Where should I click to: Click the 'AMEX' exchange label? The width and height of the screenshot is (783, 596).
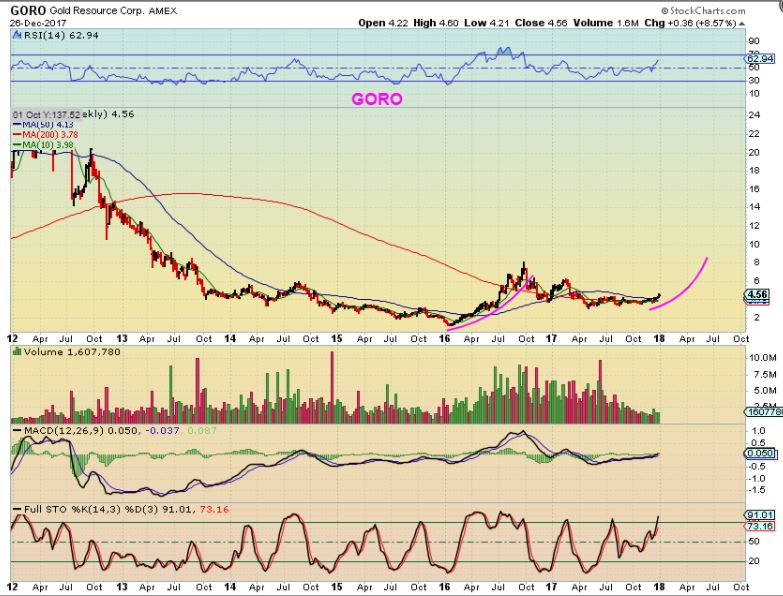tap(163, 10)
